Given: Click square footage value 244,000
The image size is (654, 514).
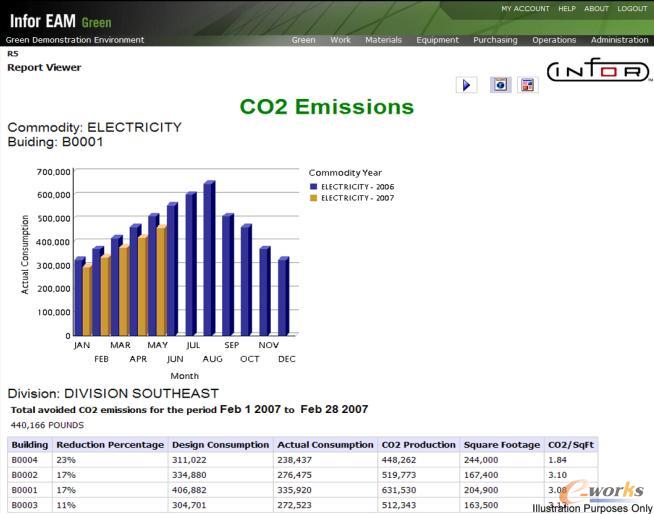Looking at the screenshot, I should click(481, 460).
